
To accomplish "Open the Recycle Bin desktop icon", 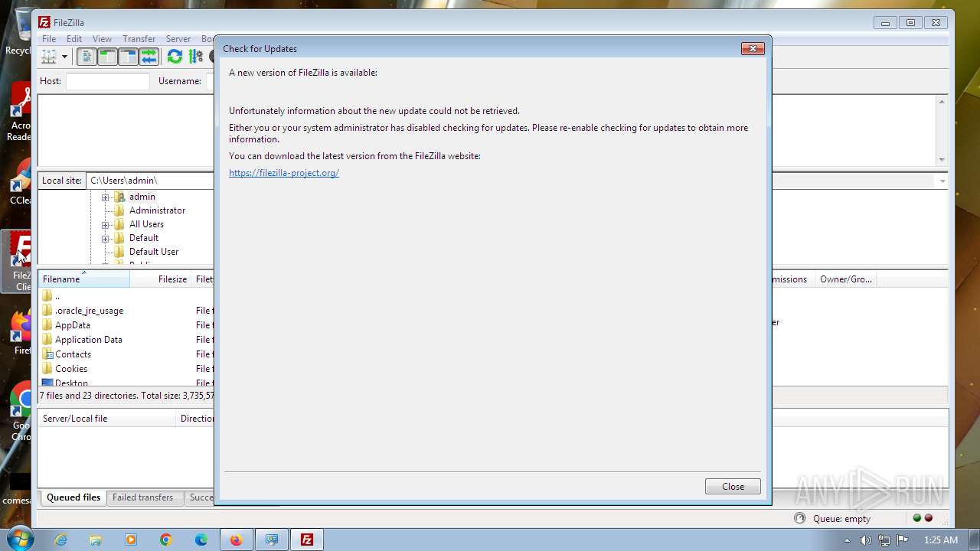I will (x=18, y=31).
